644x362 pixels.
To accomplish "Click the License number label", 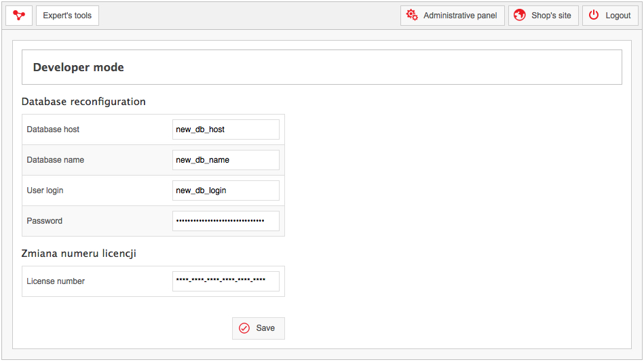I will tap(56, 281).
